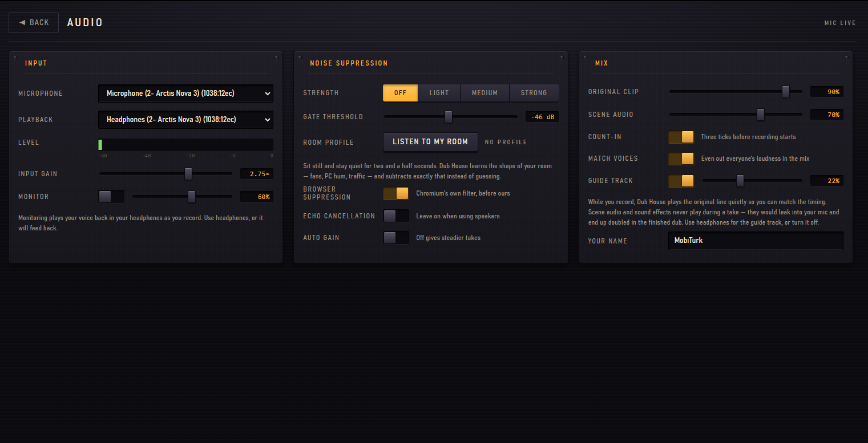The height and width of the screenshot is (443, 868).
Task: Enable the Echo Cancellation toggle
Action: (x=396, y=216)
